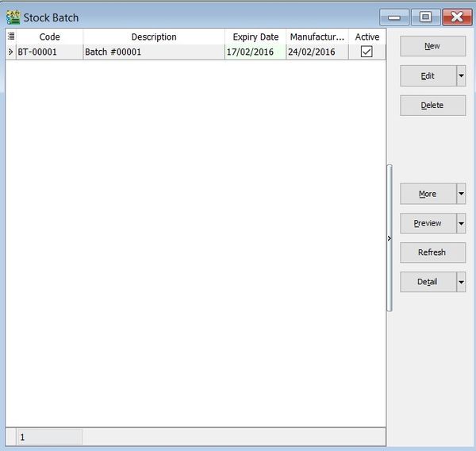The width and height of the screenshot is (476, 451).
Task: Open the Preview dropdown arrow
Action: point(461,223)
